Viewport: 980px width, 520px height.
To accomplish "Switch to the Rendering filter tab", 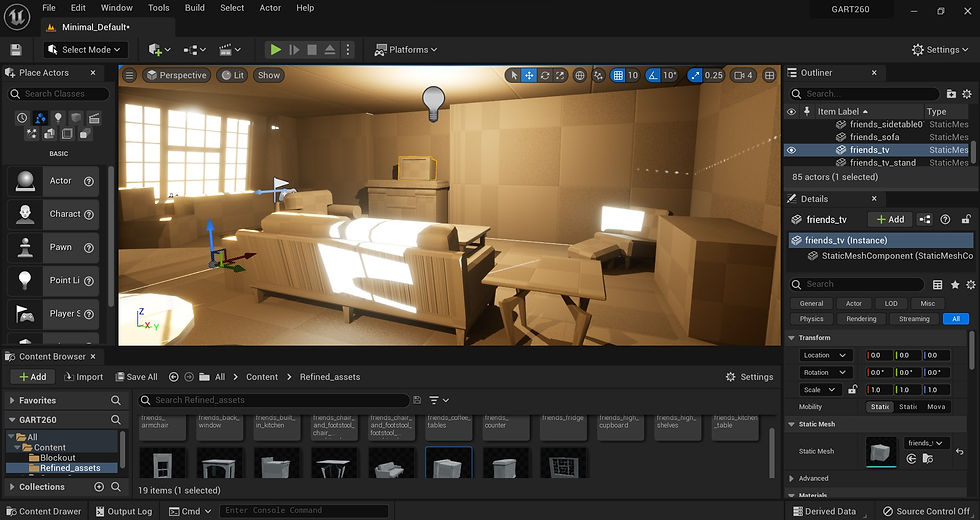I will [x=861, y=319].
